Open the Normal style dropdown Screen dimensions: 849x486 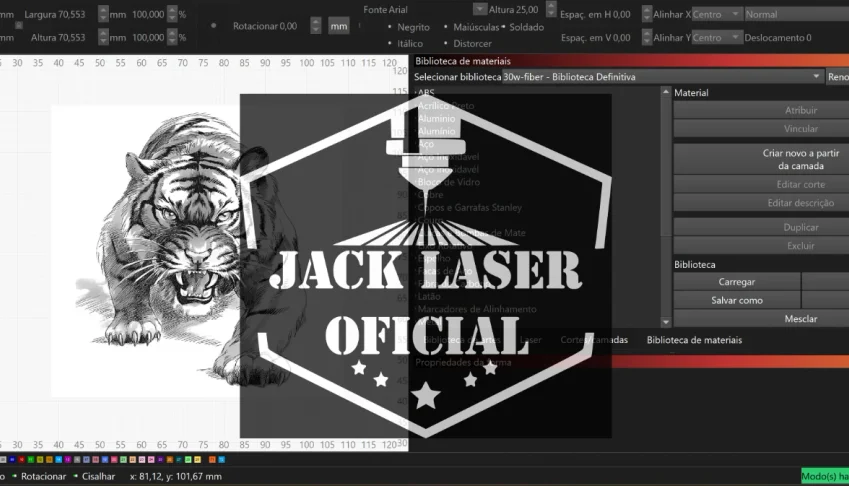click(796, 15)
